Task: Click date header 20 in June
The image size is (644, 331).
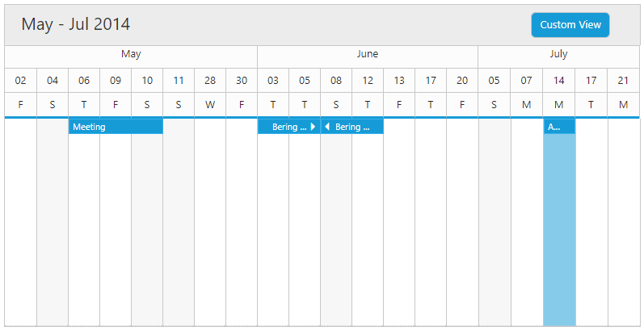Action: point(462,81)
